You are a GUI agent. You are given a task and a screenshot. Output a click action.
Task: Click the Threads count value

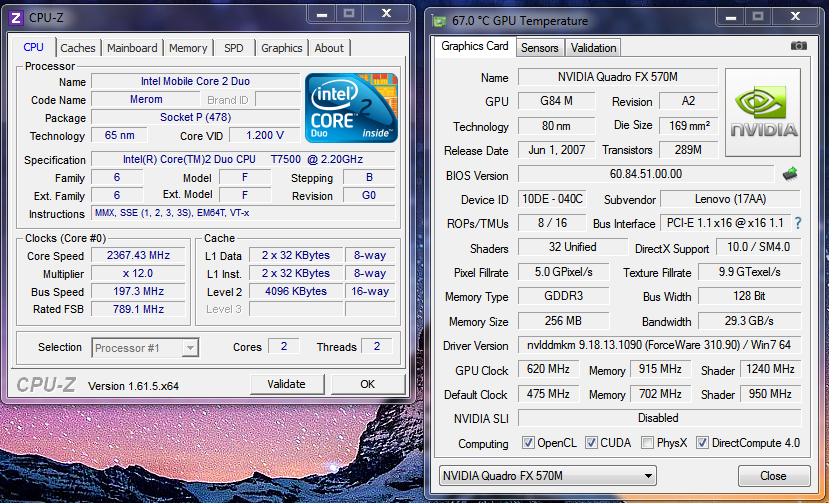pyautogui.click(x=377, y=346)
